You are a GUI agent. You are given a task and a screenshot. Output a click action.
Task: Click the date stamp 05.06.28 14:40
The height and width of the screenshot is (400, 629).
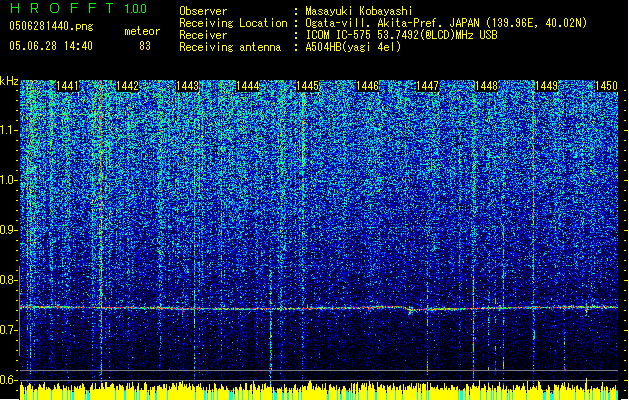[51, 46]
